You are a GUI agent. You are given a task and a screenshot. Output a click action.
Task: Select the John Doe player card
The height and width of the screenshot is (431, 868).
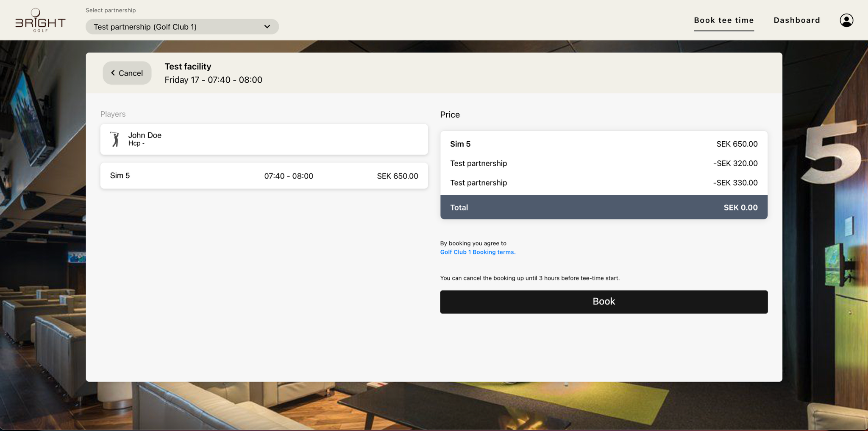264,139
